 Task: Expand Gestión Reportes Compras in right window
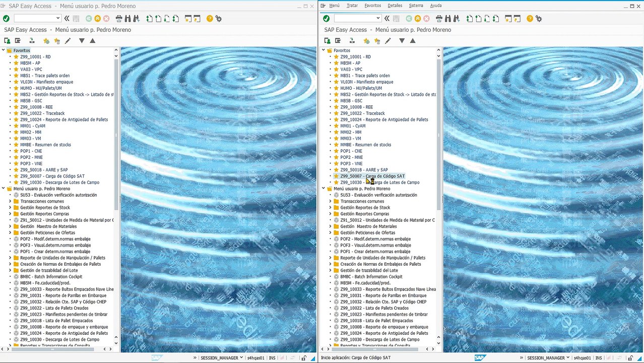tap(330, 214)
